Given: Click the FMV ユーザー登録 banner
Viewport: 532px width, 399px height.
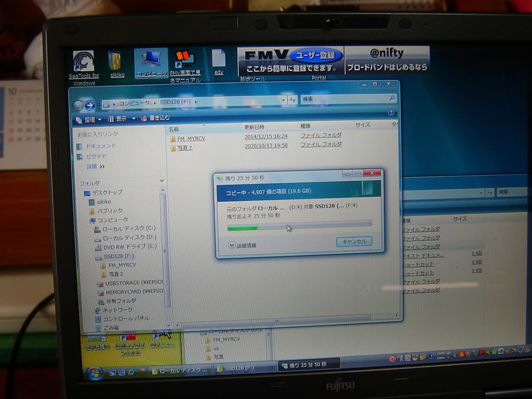Looking at the screenshot, I should point(290,60).
